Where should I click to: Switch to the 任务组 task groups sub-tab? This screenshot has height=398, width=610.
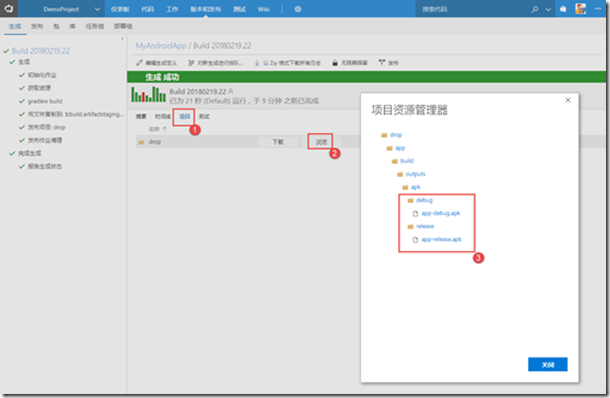(x=95, y=26)
